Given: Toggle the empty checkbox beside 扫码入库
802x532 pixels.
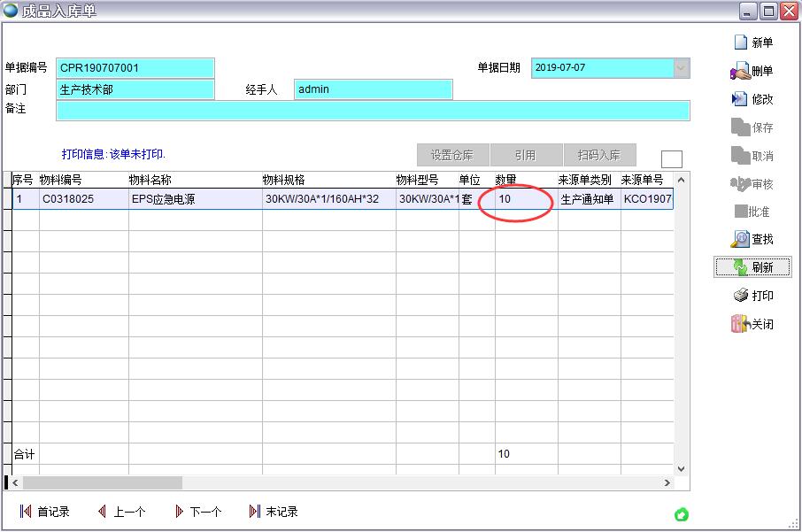Looking at the screenshot, I should click(672, 157).
